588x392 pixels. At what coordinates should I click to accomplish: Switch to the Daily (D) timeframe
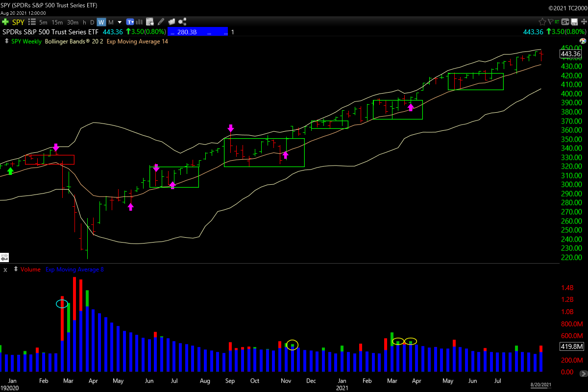(92, 22)
